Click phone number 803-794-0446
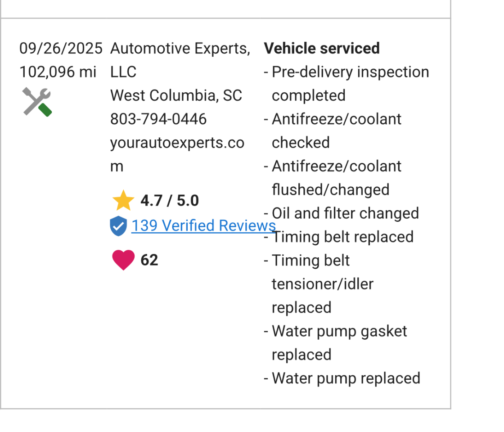The width and height of the screenshot is (504, 432). (158, 119)
